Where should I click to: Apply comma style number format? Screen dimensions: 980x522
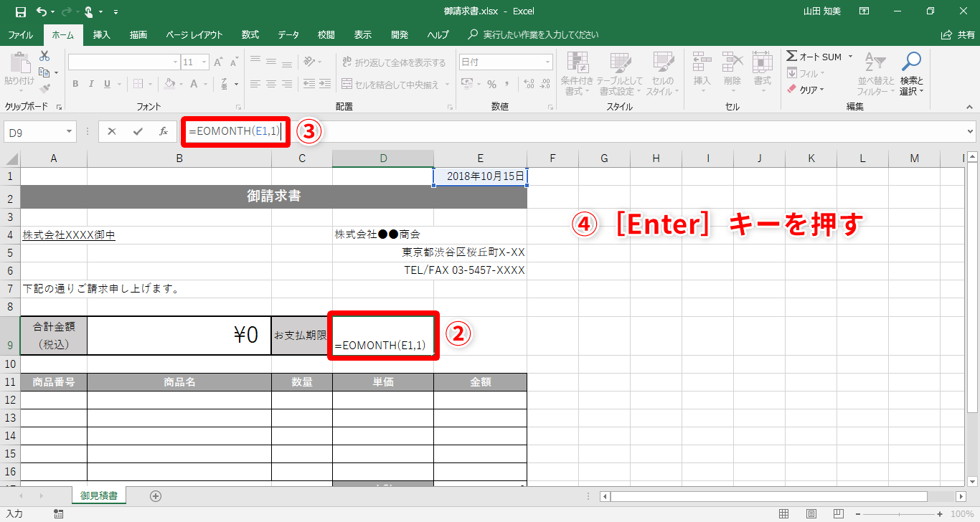pyautogui.click(x=508, y=84)
